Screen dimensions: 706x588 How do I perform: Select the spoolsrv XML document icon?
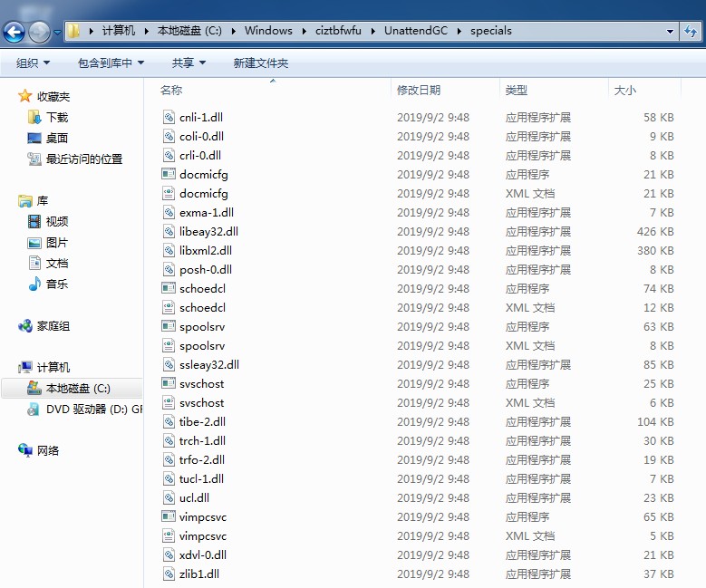[169, 345]
